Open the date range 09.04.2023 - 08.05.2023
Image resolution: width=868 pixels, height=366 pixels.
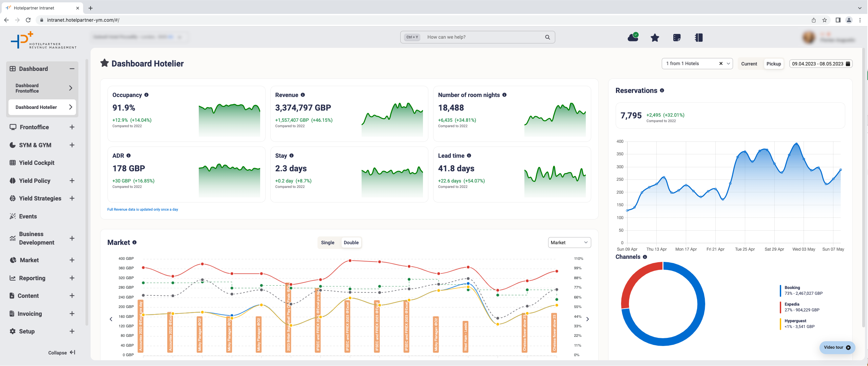[821, 64]
